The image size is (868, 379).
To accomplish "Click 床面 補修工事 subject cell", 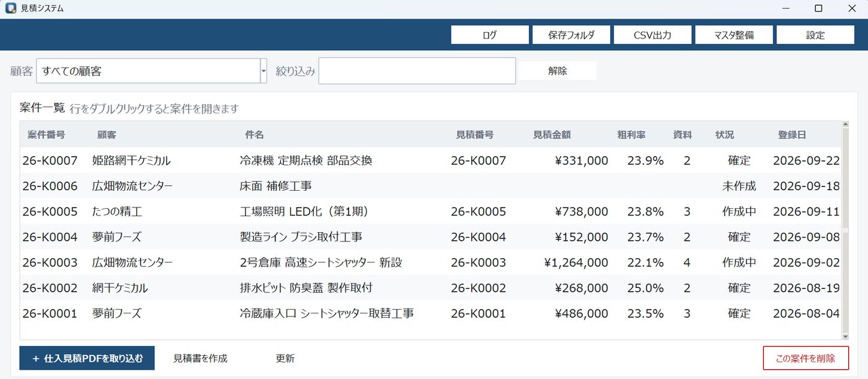I will pos(276,186).
